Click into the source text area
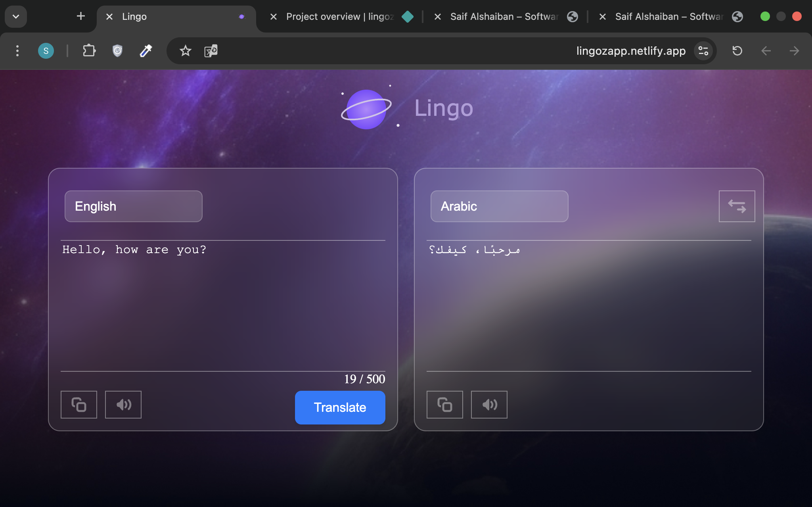The image size is (812, 507). (x=223, y=305)
